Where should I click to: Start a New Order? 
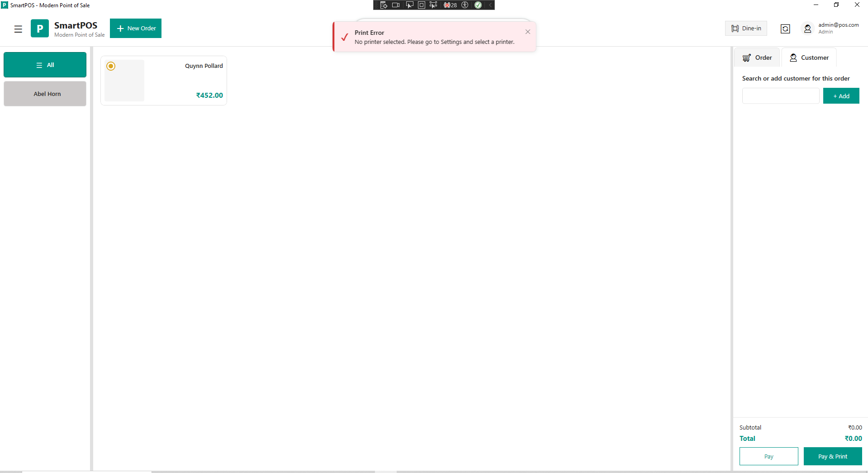point(136,29)
